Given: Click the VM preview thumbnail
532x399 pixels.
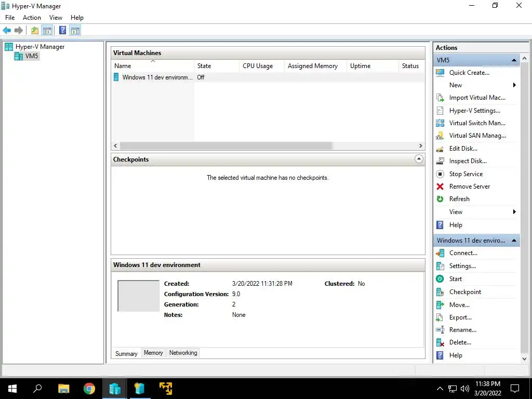Looking at the screenshot, I should coord(138,296).
